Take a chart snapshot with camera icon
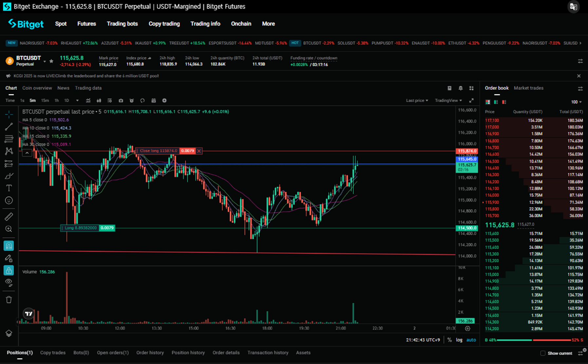Screen dimensions: 588x364 (x=121, y=101)
